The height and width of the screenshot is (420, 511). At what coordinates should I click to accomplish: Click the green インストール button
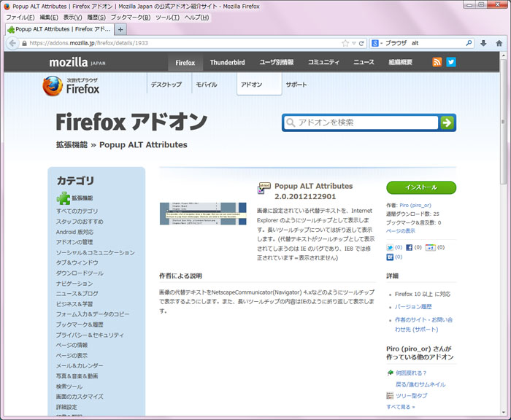pyautogui.click(x=421, y=187)
